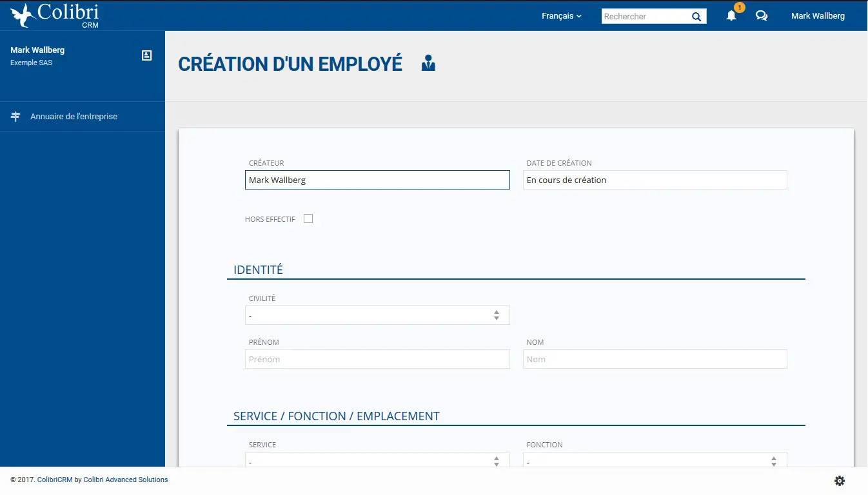Screen dimensions: 868x495
Task: Click into the Prénom input field
Action: 377,359
